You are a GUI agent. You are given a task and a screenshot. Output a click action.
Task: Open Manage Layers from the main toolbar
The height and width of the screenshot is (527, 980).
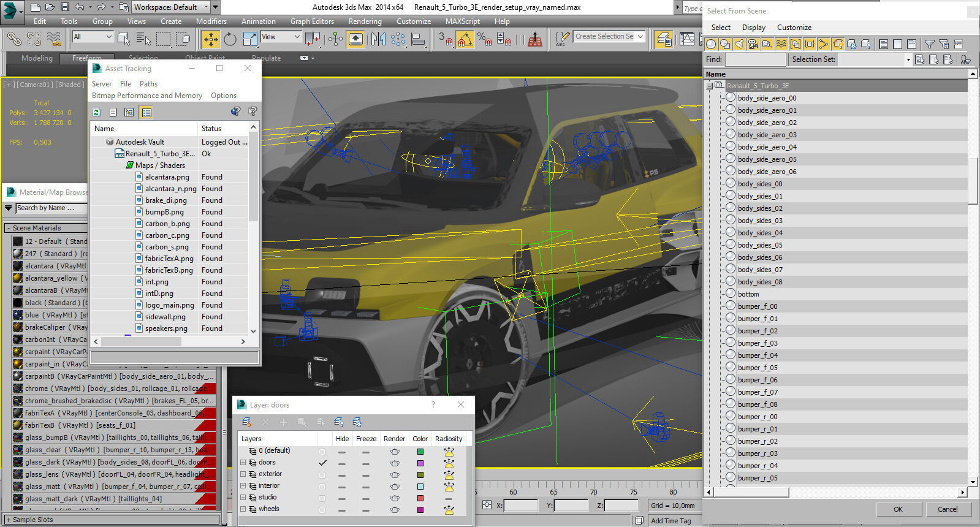664,39
